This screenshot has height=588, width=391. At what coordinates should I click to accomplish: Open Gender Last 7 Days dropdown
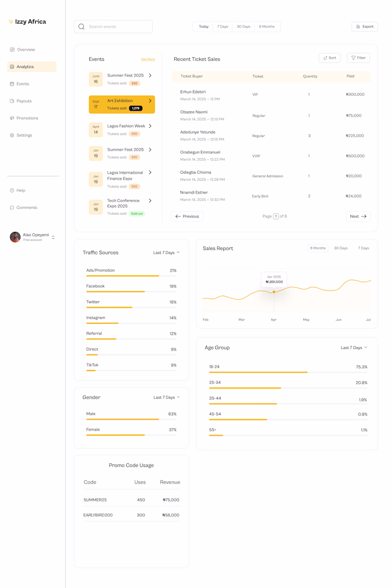[x=167, y=397]
